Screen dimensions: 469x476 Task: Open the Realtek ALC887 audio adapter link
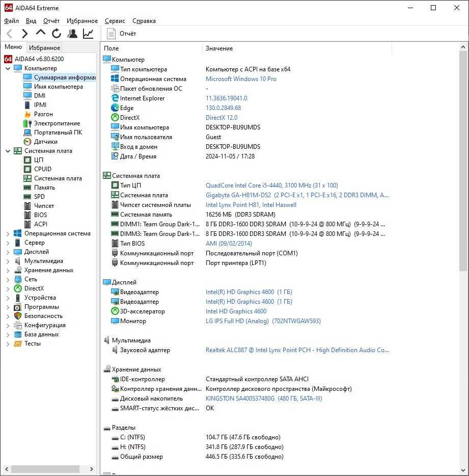click(x=297, y=350)
